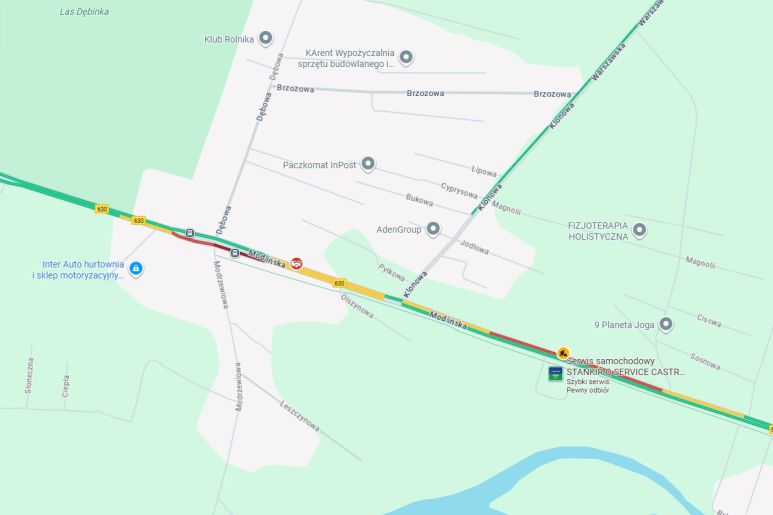Click the Paczkomat InPost text label
The width and height of the screenshot is (773, 515).
[319, 165]
